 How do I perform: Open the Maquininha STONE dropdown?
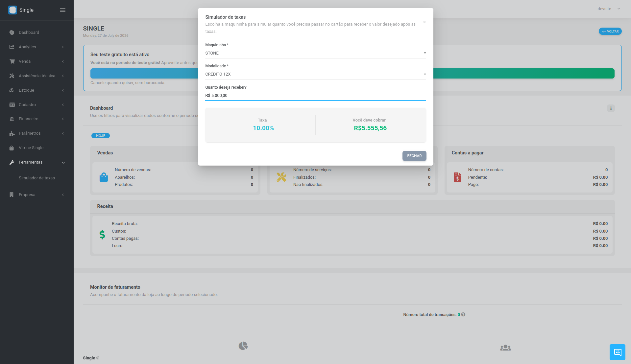pyautogui.click(x=315, y=53)
